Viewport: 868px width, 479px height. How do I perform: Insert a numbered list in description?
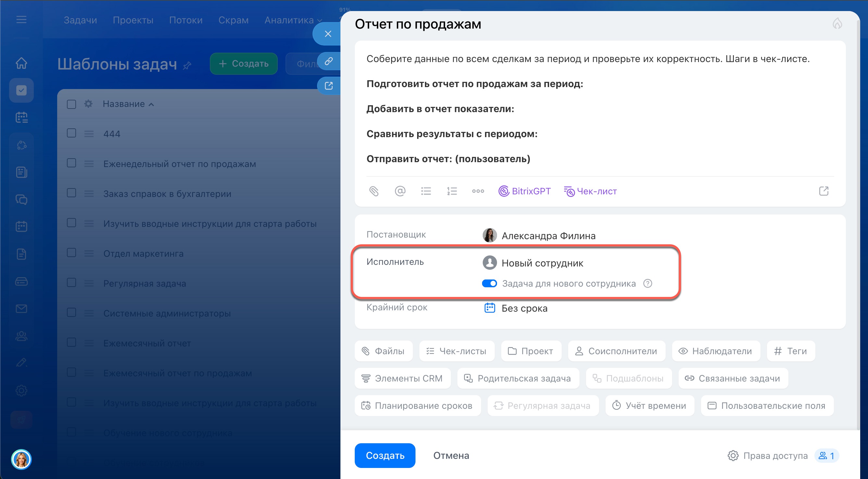tap(452, 191)
